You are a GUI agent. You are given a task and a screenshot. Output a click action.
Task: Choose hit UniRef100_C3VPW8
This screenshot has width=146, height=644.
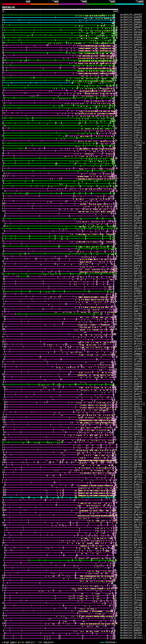click(131, 145)
